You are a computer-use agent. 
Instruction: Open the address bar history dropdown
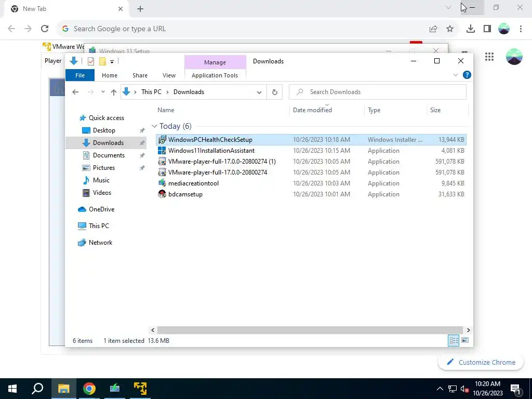click(x=259, y=92)
